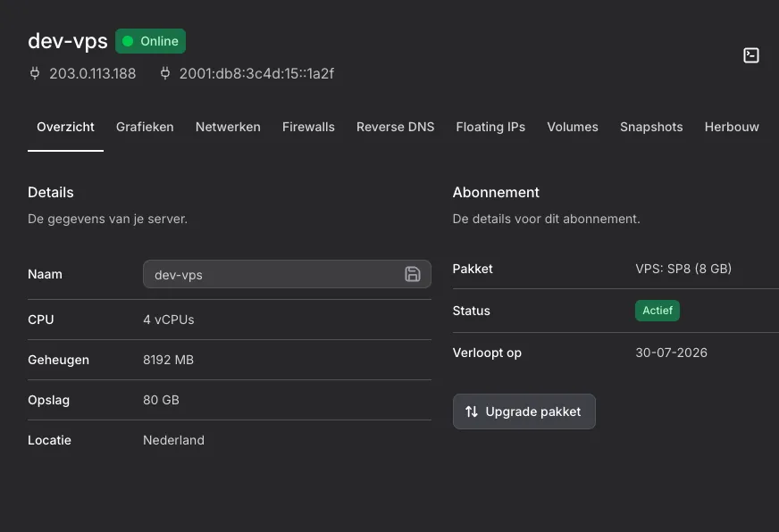Click the Pakket row label
The height and width of the screenshot is (532, 779).
(473, 269)
